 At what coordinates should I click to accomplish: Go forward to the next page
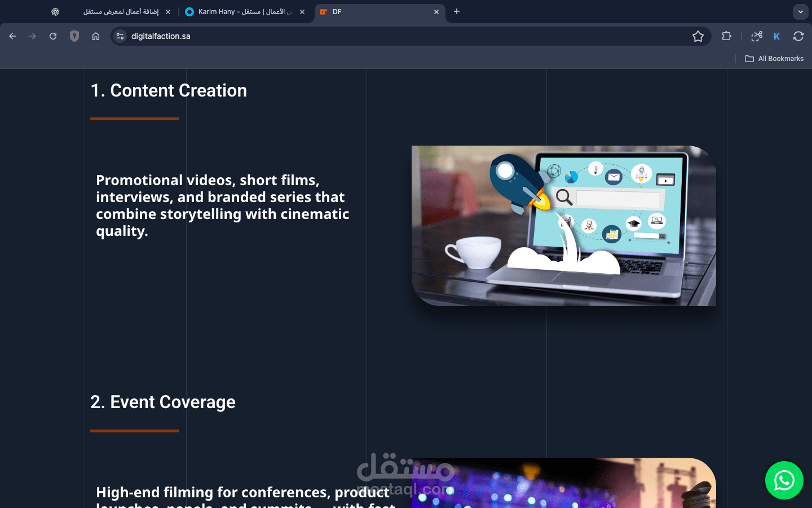33,36
